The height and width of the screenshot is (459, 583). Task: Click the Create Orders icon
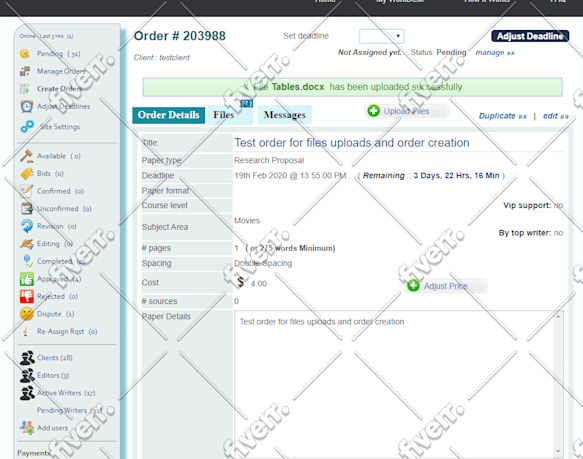[25, 89]
